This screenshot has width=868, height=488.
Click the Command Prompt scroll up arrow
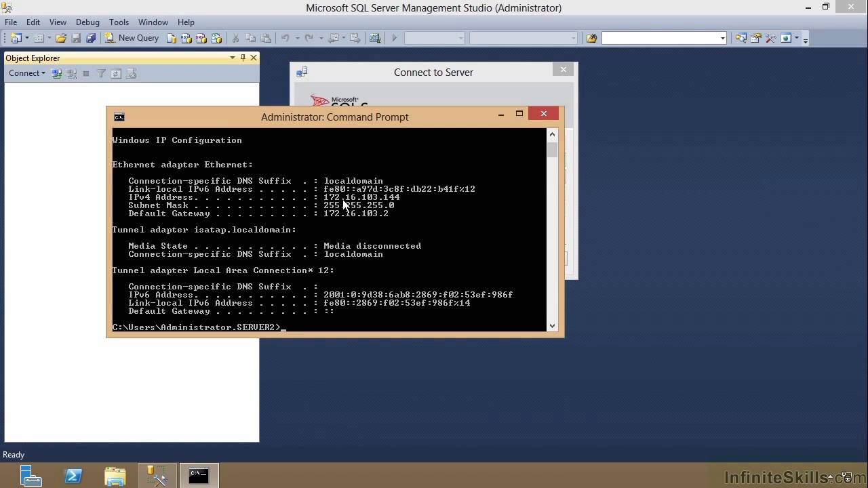(x=552, y=134)
